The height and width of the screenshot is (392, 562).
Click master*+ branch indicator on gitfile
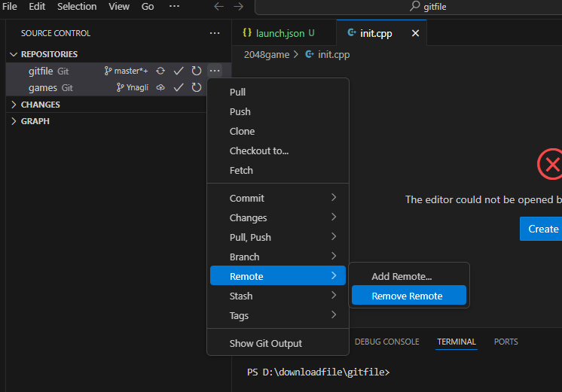tap(126, 71)
